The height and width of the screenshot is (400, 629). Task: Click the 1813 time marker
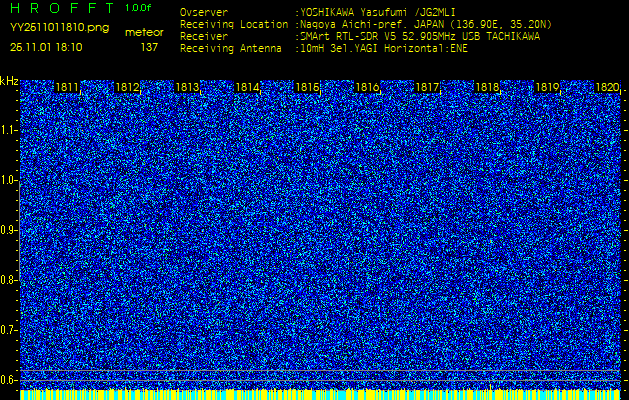(x=187, y=87)
